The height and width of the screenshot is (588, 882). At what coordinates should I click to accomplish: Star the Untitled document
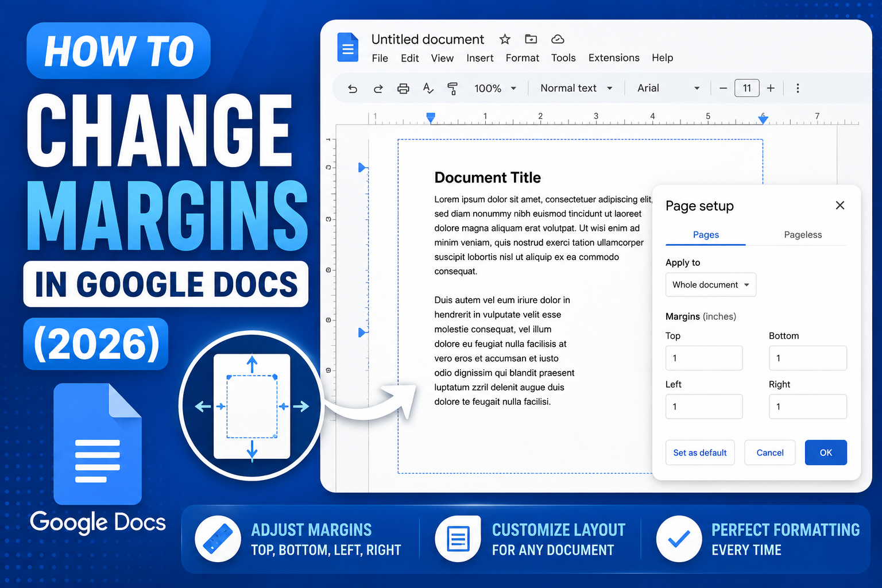[x=505, y=39]
